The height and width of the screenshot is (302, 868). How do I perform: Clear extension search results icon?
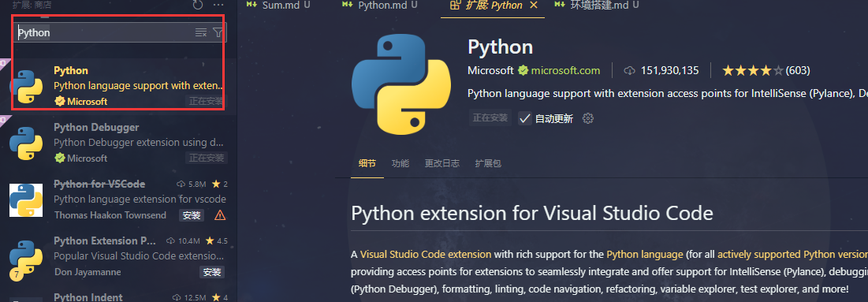[x=201, y=32]
